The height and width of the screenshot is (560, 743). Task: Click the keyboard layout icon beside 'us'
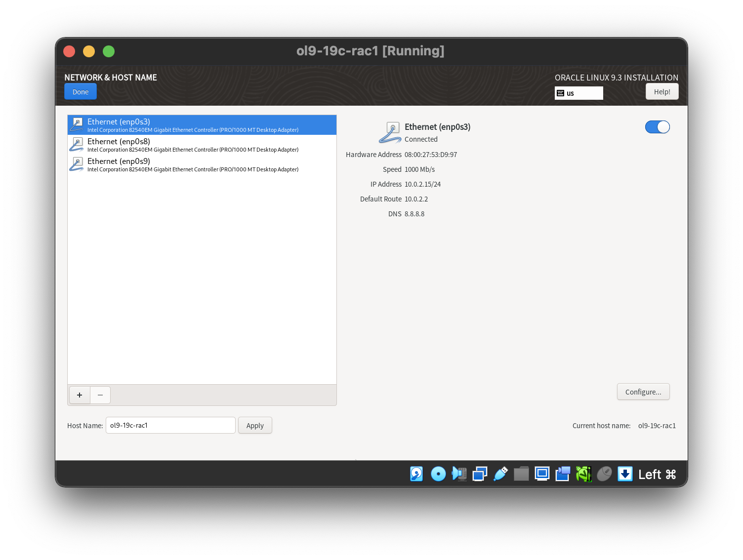pos(560,93)
